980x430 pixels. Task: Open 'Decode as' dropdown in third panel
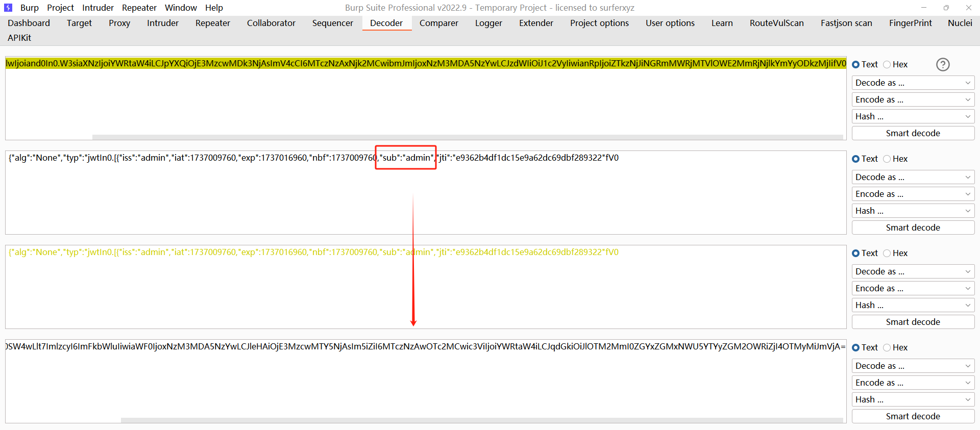coord(913,271)
